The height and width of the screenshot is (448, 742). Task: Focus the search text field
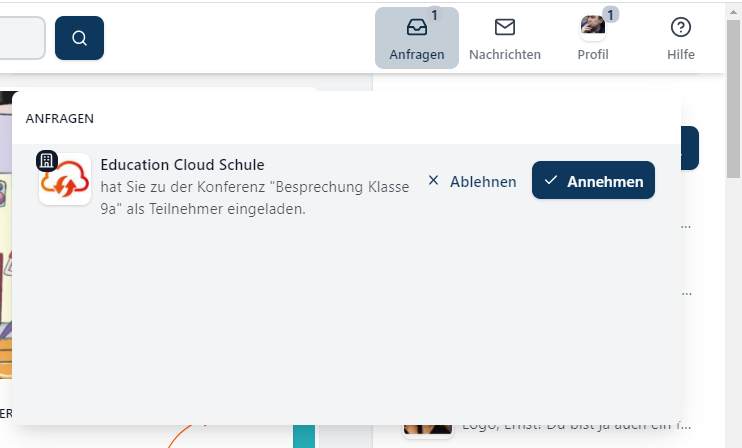click(20, 38)
